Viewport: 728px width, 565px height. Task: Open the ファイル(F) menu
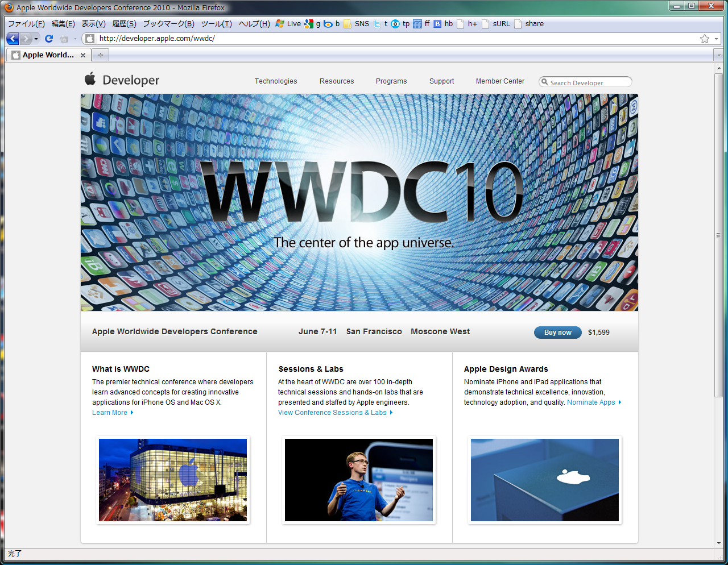(x=26, y=24)
